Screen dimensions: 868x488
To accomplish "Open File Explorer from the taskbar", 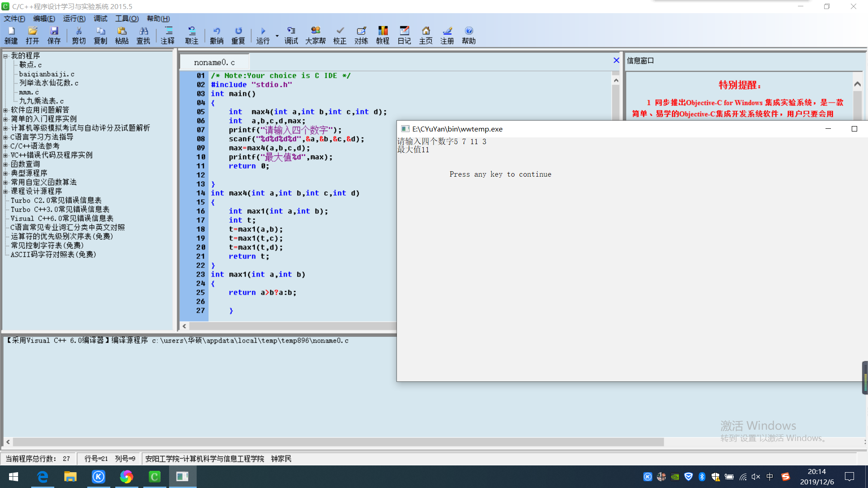I will pyautogui.click(x=71, y=477).
